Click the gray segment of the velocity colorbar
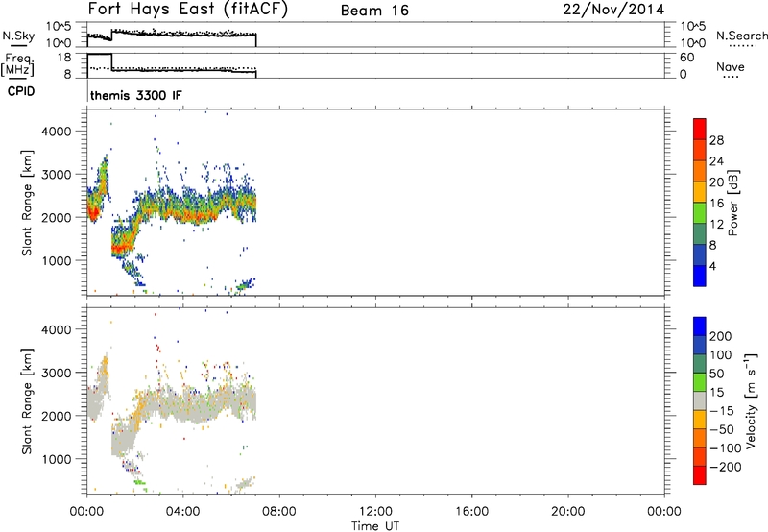The width and height of the screenshot is (768, 532). click(700, 400)
